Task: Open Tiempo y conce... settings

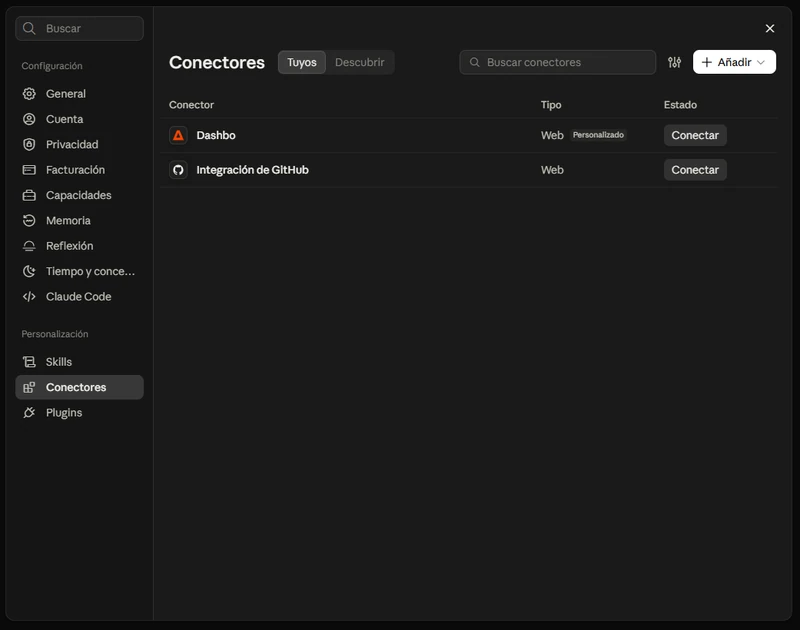Action: coord(80,271)
